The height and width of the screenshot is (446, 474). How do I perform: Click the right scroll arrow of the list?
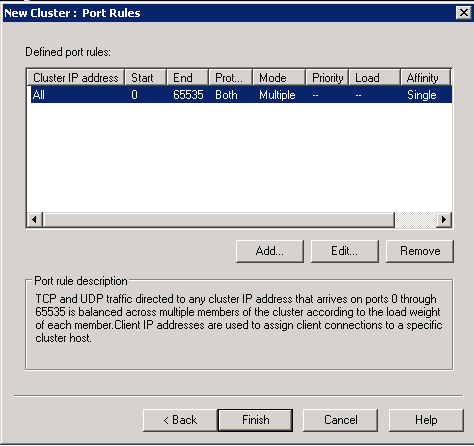pyautogui.click(x=444, y=220)
